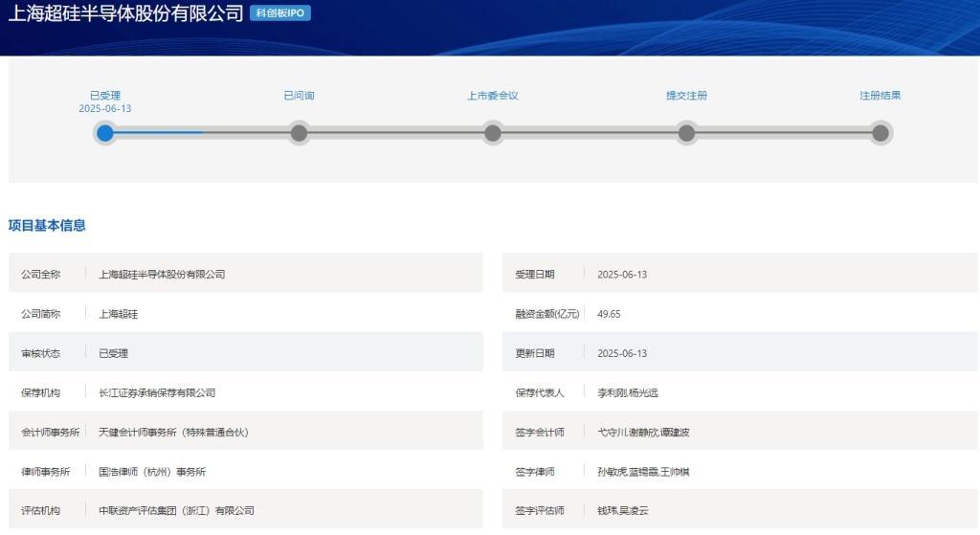Image resolution: width=980 pixels, height=535 pixels.
Task: Click the 注册结果 stage label
Action: pyautogui.click(x=880, y=95)
